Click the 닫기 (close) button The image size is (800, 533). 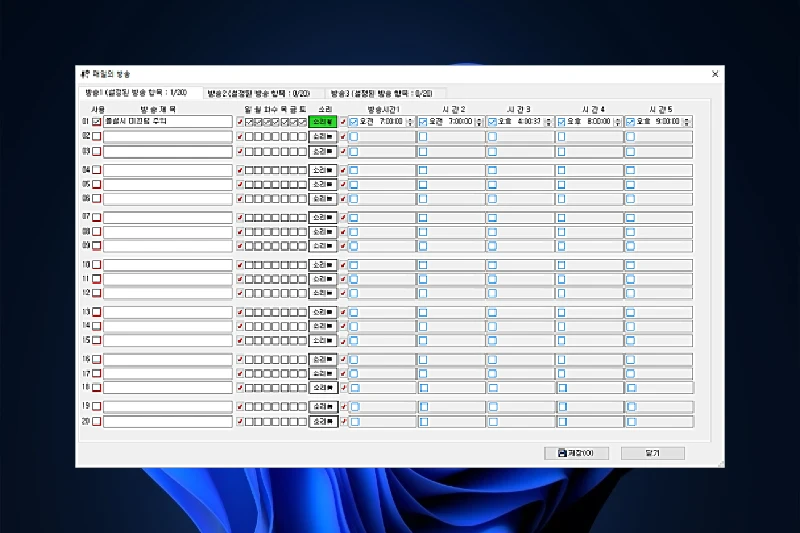(652, 453)
